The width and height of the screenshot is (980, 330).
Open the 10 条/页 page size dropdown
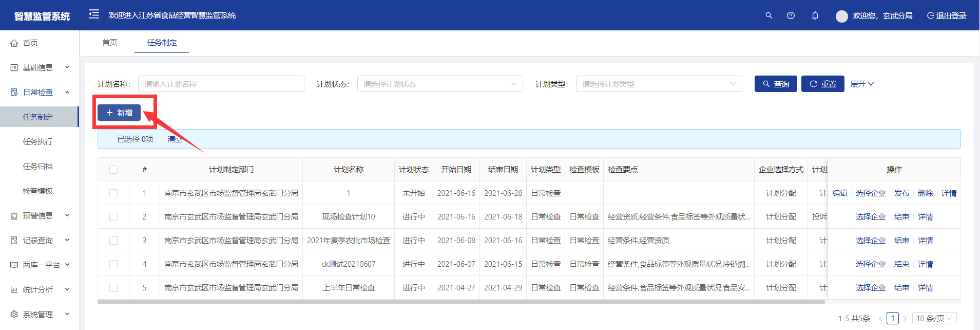(934, 318)
